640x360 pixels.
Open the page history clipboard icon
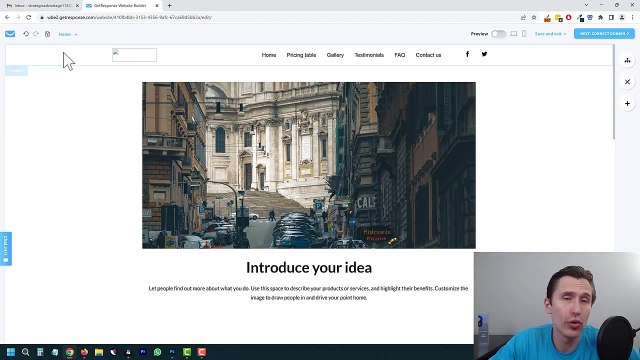[x=47, y=34]
